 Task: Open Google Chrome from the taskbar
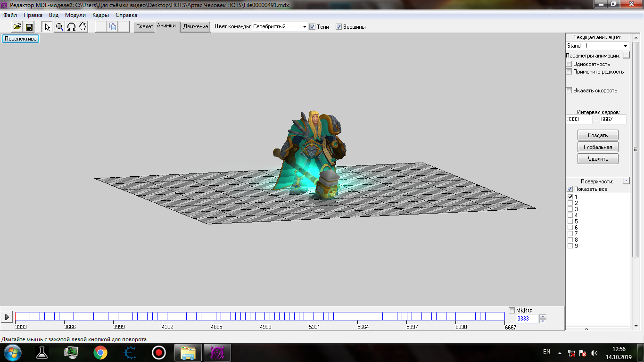point(100,353)
